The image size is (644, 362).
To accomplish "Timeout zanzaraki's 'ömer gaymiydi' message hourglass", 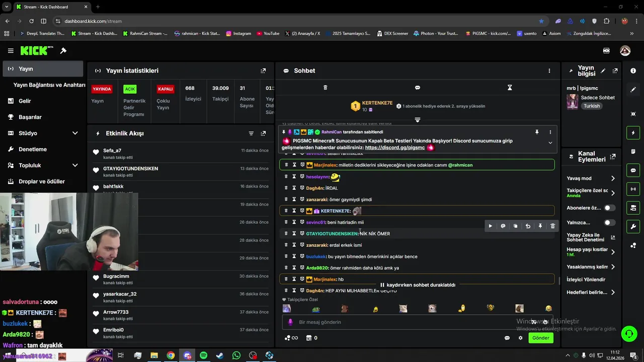I will coord(294,200).
